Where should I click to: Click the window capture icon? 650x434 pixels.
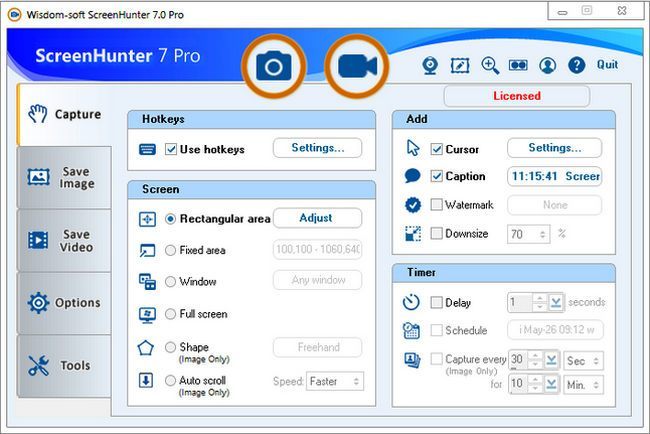click(147, 281)
